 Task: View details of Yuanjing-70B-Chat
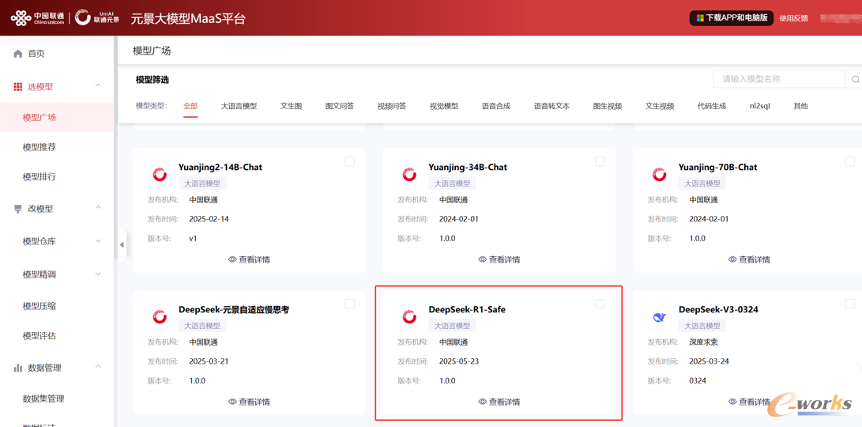click(x=749, y=259)
